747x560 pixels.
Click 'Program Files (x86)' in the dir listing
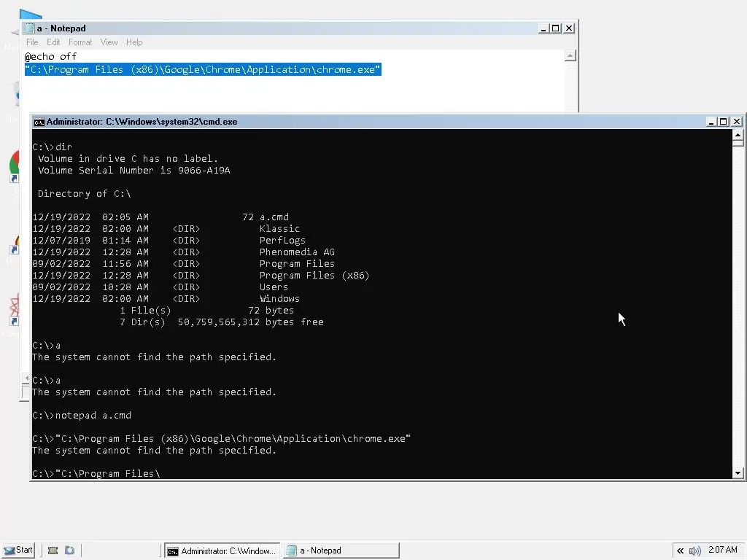coord(314,275)
